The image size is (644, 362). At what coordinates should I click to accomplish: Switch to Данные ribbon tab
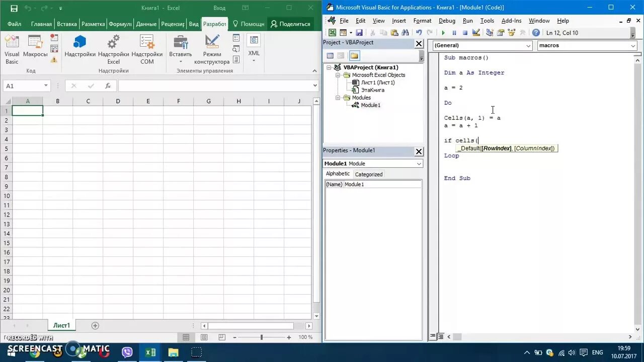146,24
